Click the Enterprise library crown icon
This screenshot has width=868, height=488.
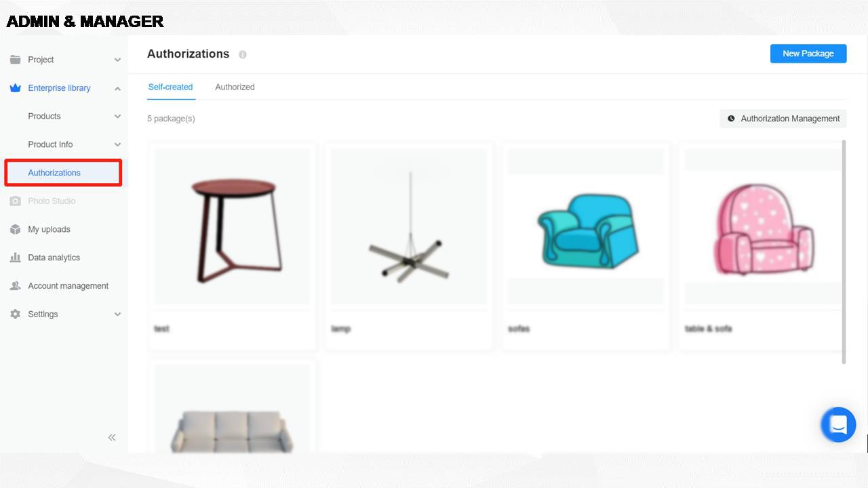[x=15, y=88]
